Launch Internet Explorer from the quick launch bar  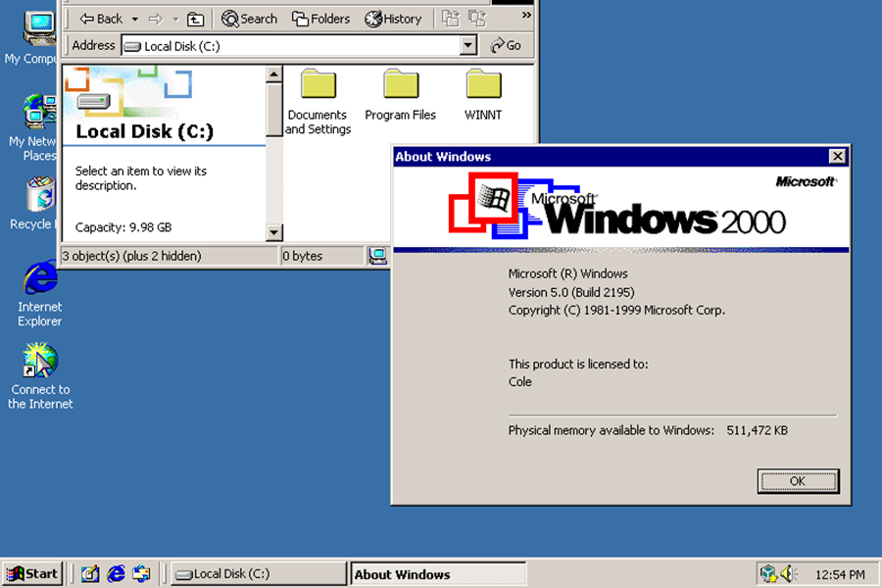pyautogui.click(x=116, y=573)
